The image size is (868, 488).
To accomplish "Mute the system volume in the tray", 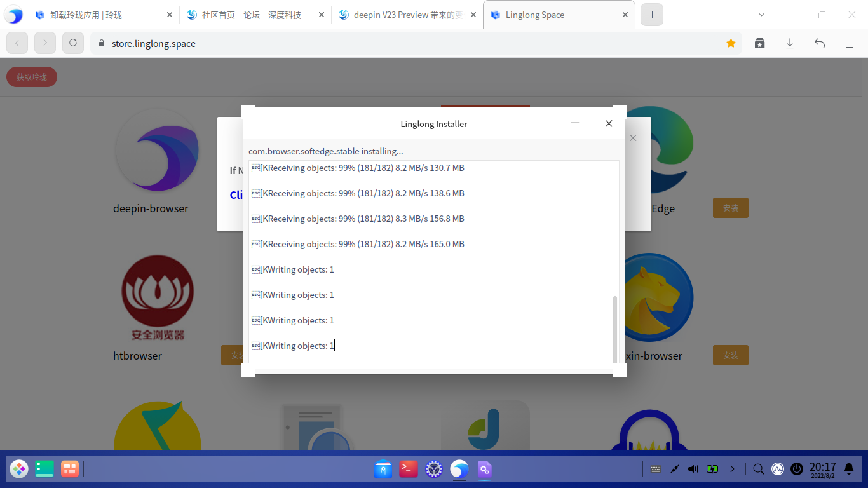I will (693, 469).
